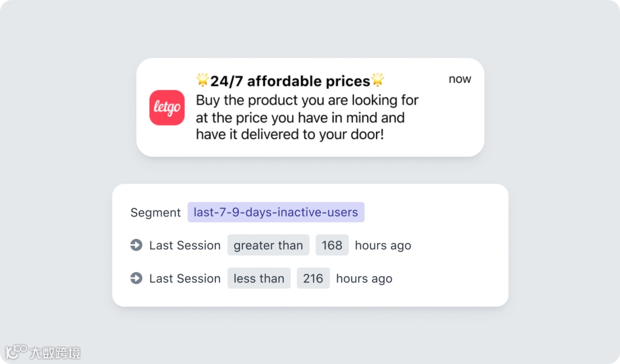Select the last-7-9-days-inactive-users segment tag

276,212
